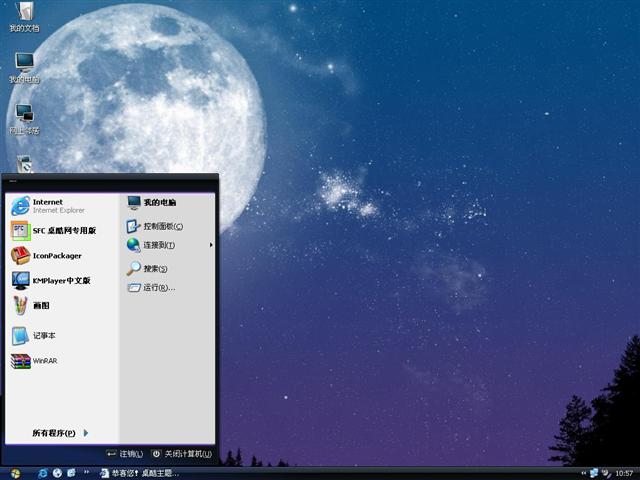Click the 关闭计算机(U) shutdown button
Image resolution: width=640 pixels, height=480 pixels.
click(x=181, y=454)
